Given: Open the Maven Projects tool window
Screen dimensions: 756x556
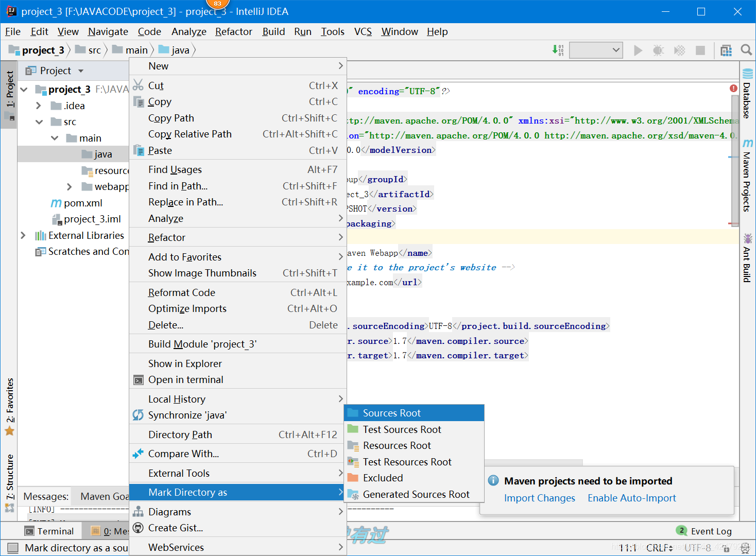Looking at the screenshot, I should [747, 175].
